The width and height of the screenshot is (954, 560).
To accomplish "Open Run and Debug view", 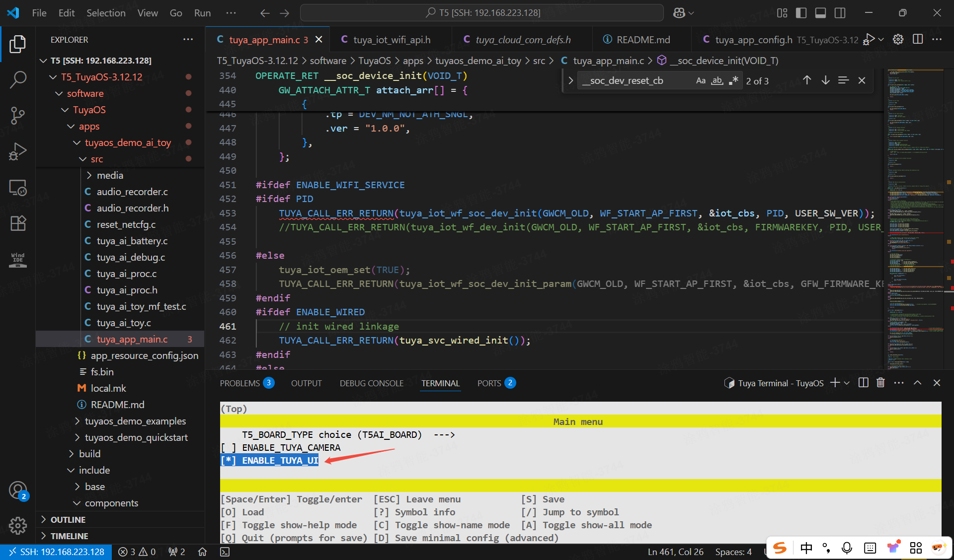I will 18,151.
